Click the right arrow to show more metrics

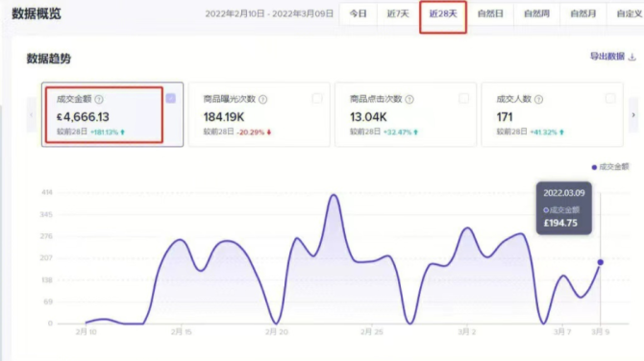tap(633, 115)
